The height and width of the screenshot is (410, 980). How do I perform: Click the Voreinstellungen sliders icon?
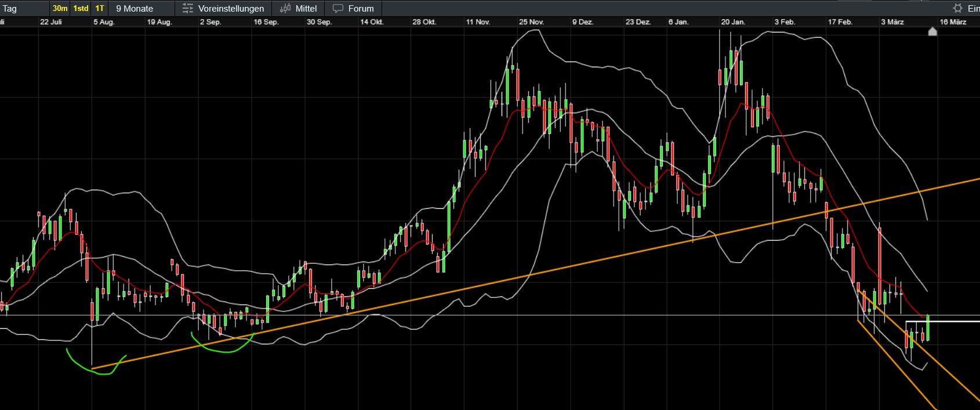[x=188, y=8]
